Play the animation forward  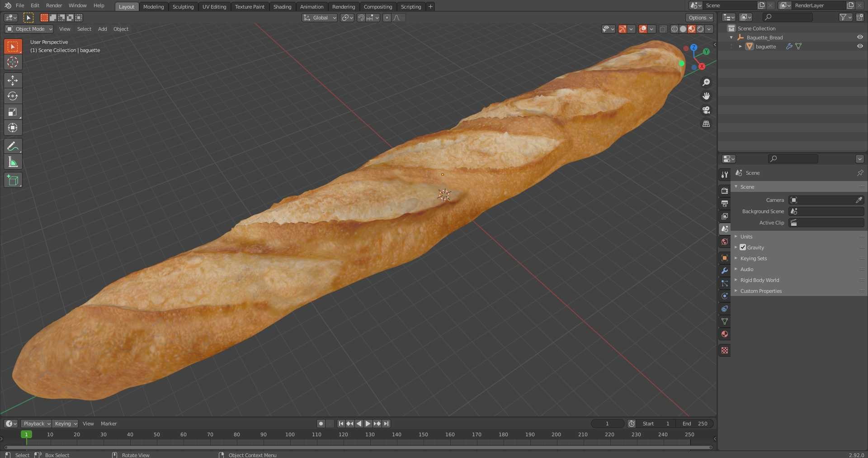[x=368, y=424]
